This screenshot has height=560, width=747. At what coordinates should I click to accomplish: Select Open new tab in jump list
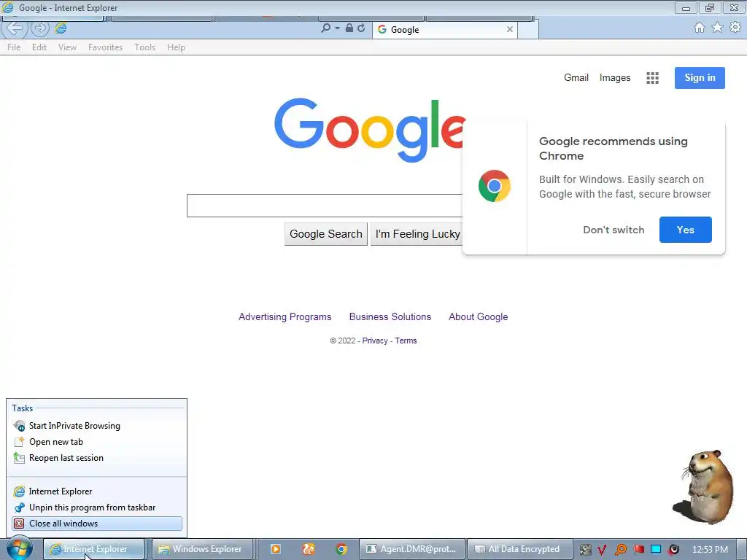97,442
